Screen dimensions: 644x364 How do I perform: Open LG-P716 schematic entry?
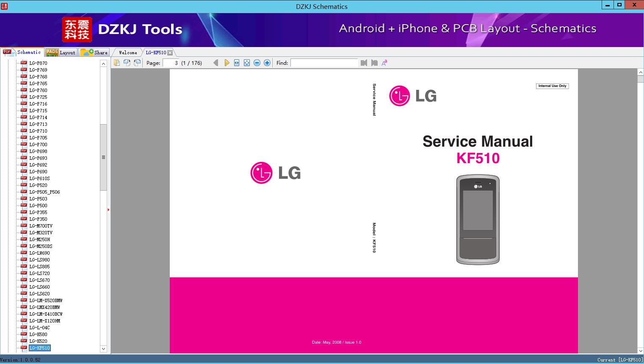coord(38,104)
